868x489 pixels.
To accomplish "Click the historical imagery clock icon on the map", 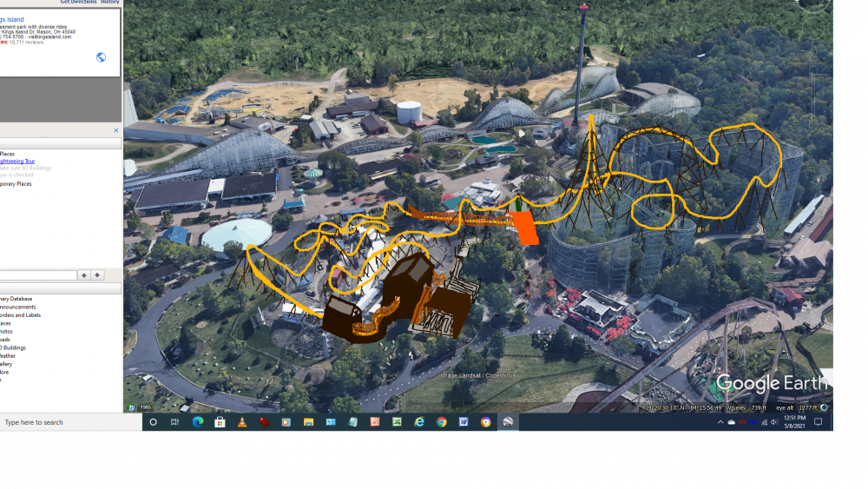I will [131, 407].
